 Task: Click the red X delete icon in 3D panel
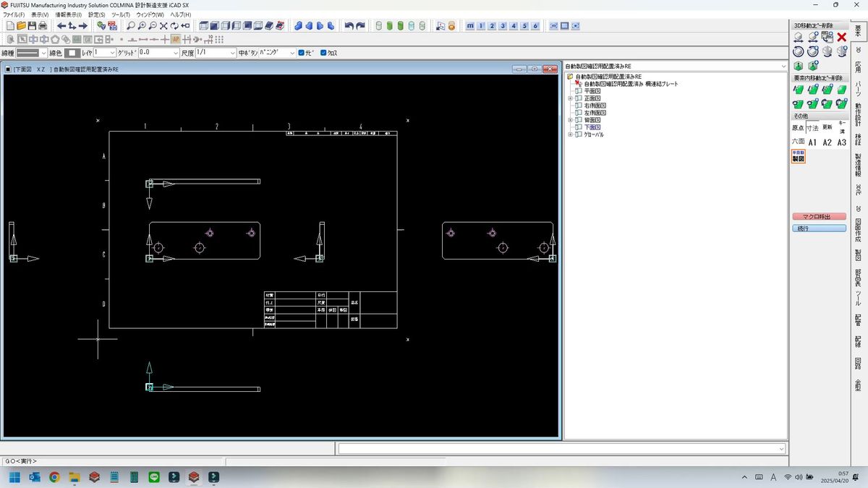point(842,37)
